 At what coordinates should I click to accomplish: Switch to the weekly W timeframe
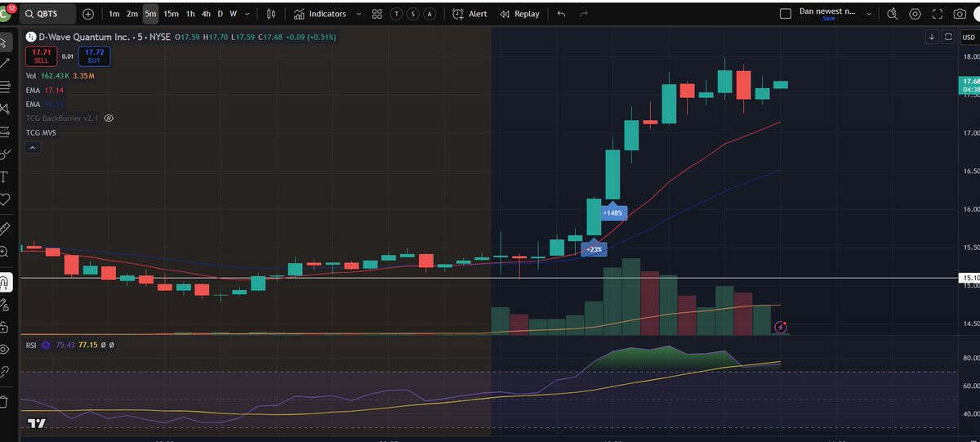pyautogui.click(x=233, y=14)
